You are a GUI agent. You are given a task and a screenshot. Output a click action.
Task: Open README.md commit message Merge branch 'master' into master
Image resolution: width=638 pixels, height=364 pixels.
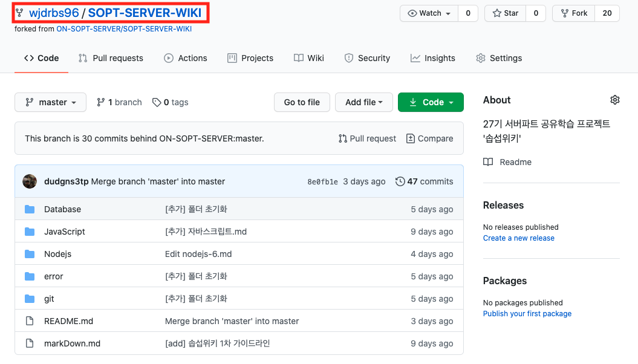click(x=232, y=321)
